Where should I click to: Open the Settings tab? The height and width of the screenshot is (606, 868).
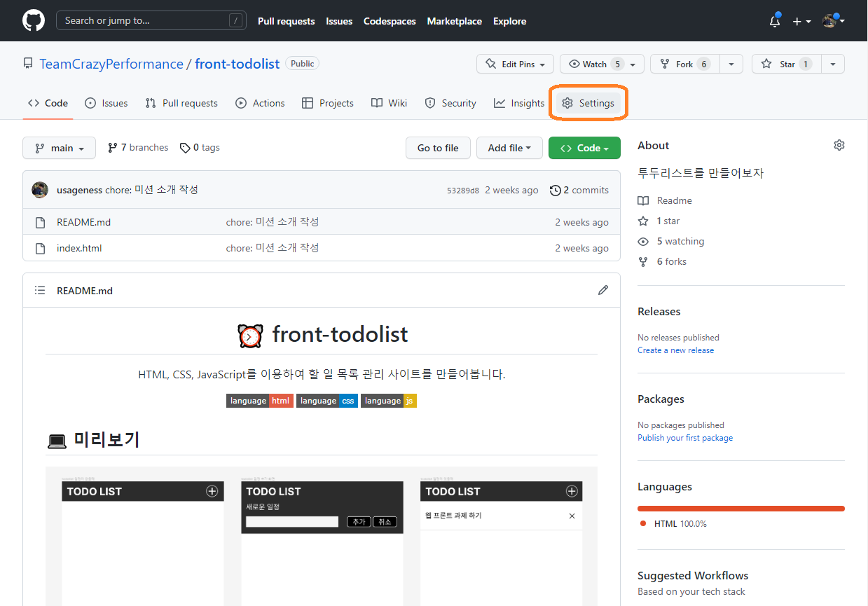(x=588, y=103)
